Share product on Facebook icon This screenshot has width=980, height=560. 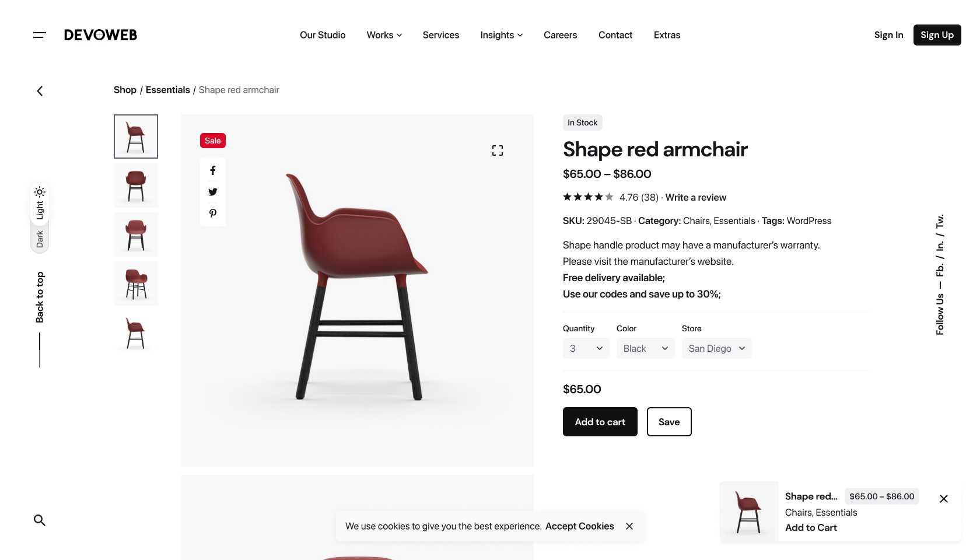[213, 170]
